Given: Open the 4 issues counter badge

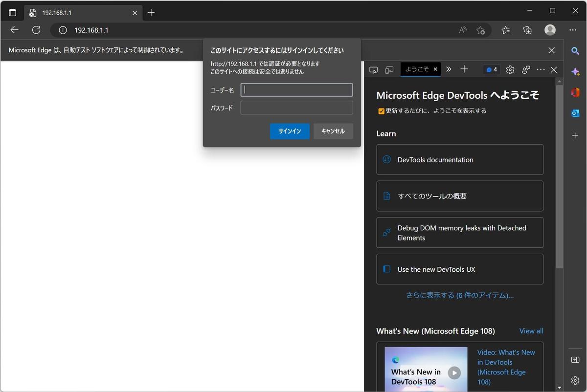Looking at the screenshot, I should pos(491,70).
